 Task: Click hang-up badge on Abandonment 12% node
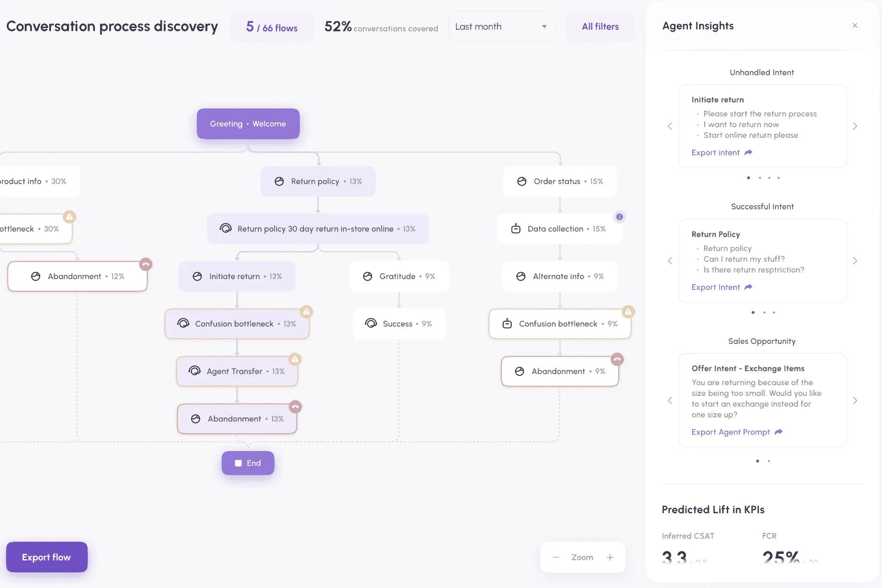(x=146, y=264)
